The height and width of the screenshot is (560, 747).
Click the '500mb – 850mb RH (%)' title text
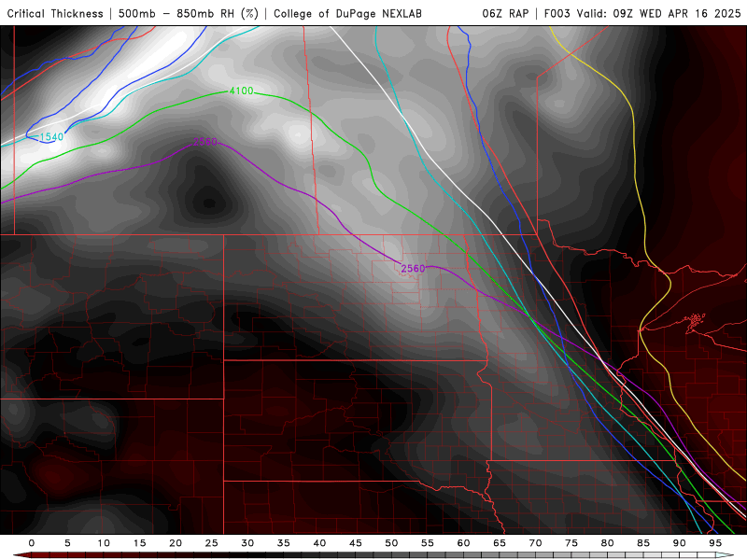pos(189,13)
